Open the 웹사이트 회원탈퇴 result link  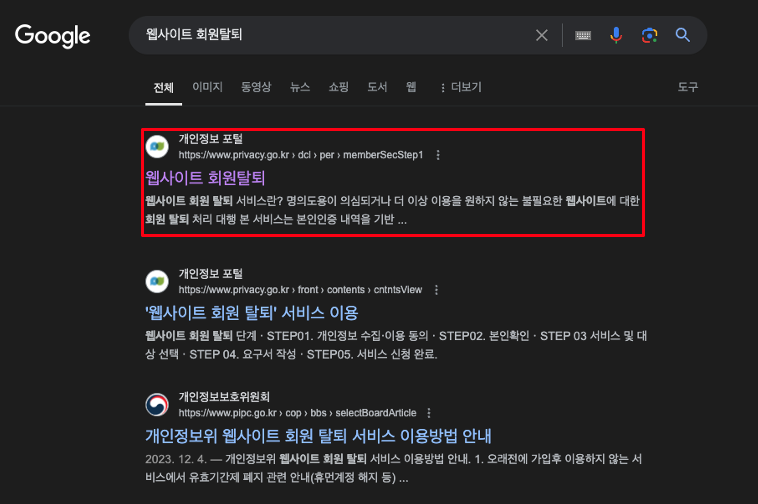(205, 178)
